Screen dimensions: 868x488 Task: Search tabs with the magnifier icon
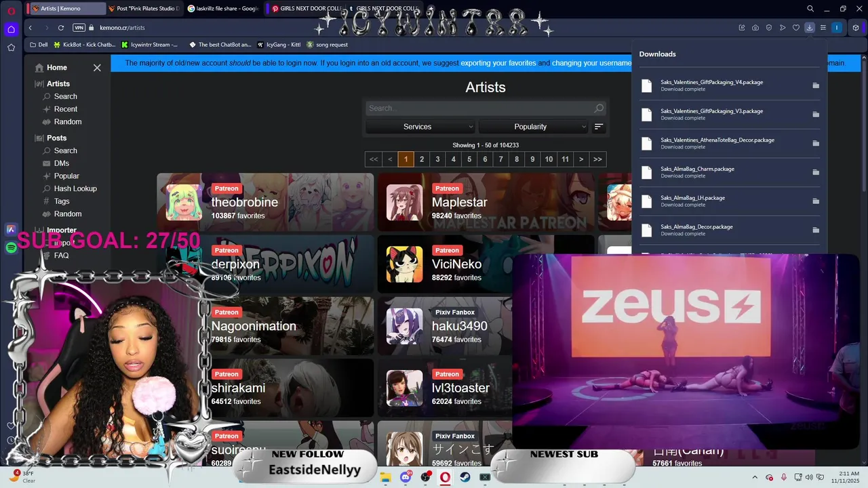pyautogui.click(x=810, y=9)
